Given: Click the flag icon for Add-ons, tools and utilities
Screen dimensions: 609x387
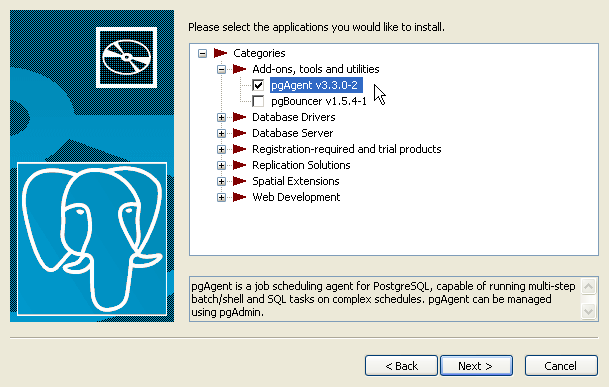Looking at the screenshot, I should click(x=239, y=69).
